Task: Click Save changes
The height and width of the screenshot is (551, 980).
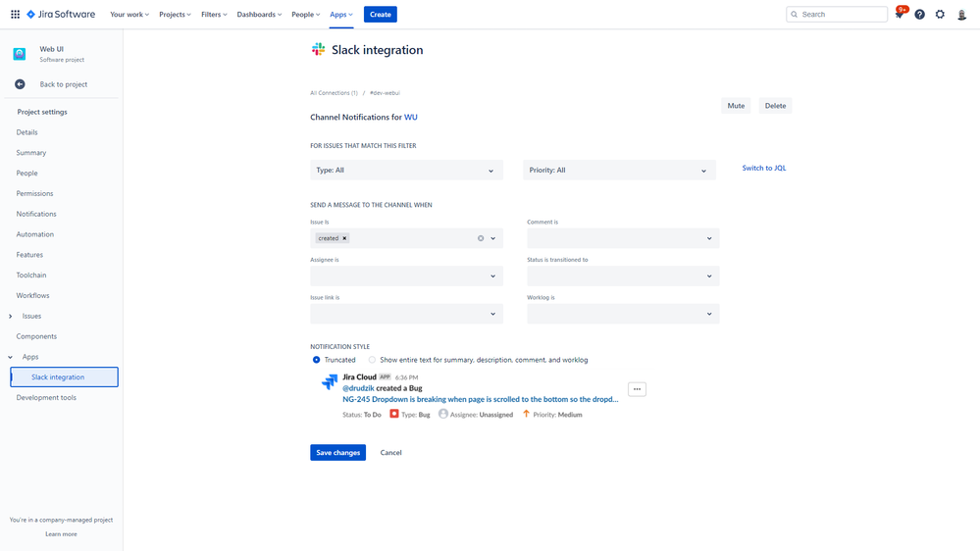Action: click(337, 452)
